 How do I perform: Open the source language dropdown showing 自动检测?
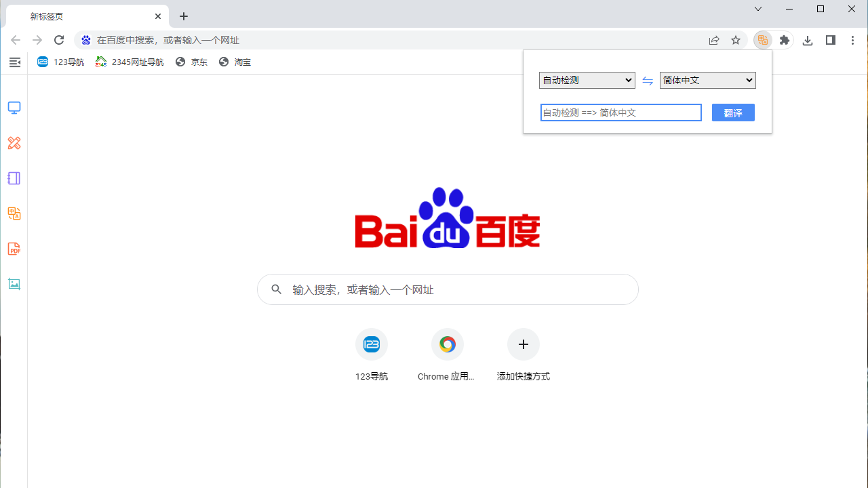click(587, 80)
